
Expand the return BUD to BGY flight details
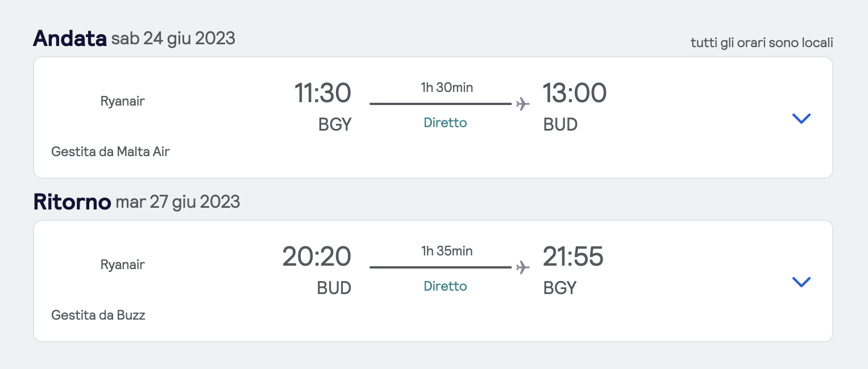pos(800,282)
